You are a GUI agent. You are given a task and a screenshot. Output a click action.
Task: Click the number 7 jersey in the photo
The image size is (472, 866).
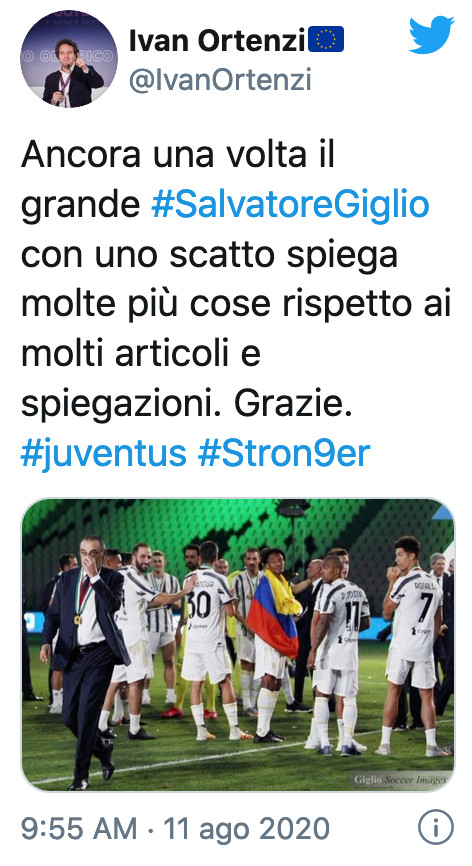pos(415,619)
